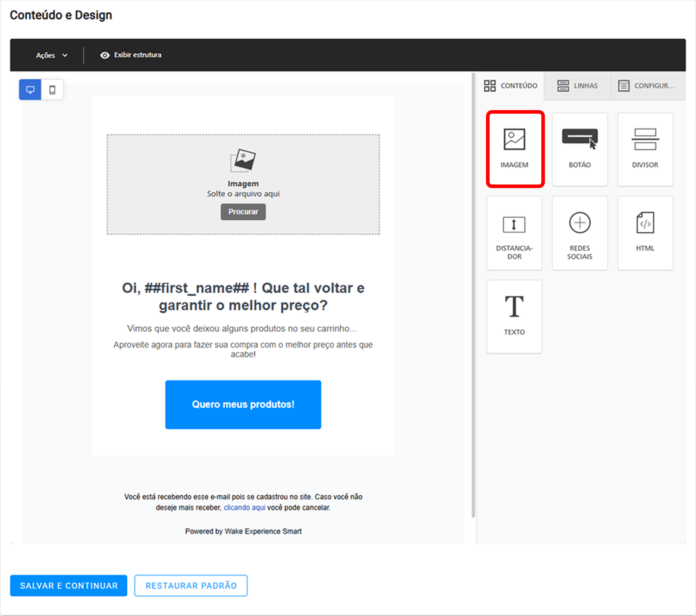Viewport: 696px width, 616px height.
Task: Click Salvar e Continuar button
Action: click(x=69, y=586)
